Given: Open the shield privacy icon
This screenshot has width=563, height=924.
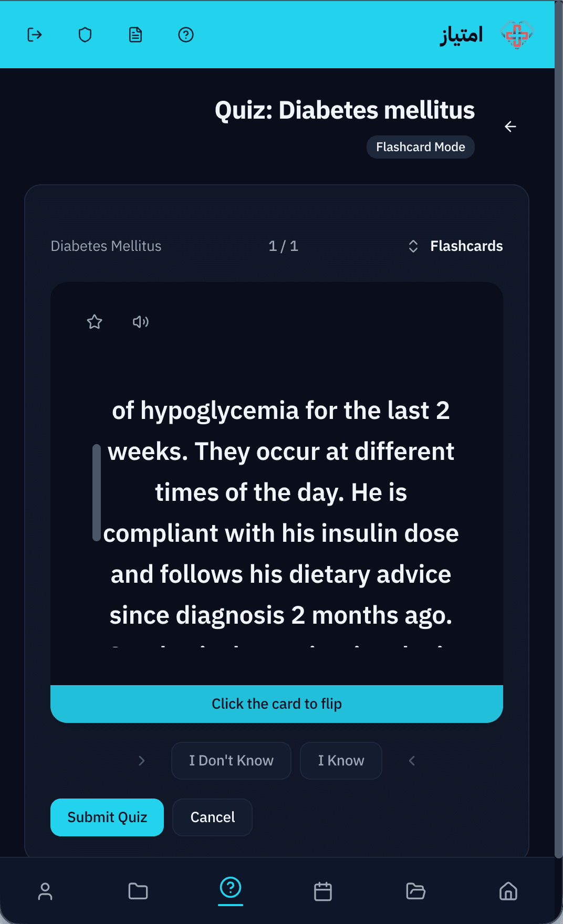Looking at the screenshot, I should click(x=85, y=35).
